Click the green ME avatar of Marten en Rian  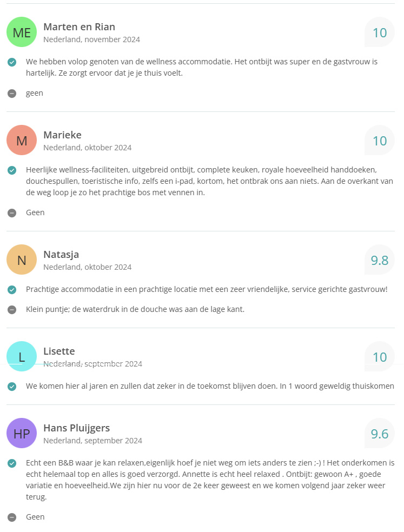[x=22, y=32]
